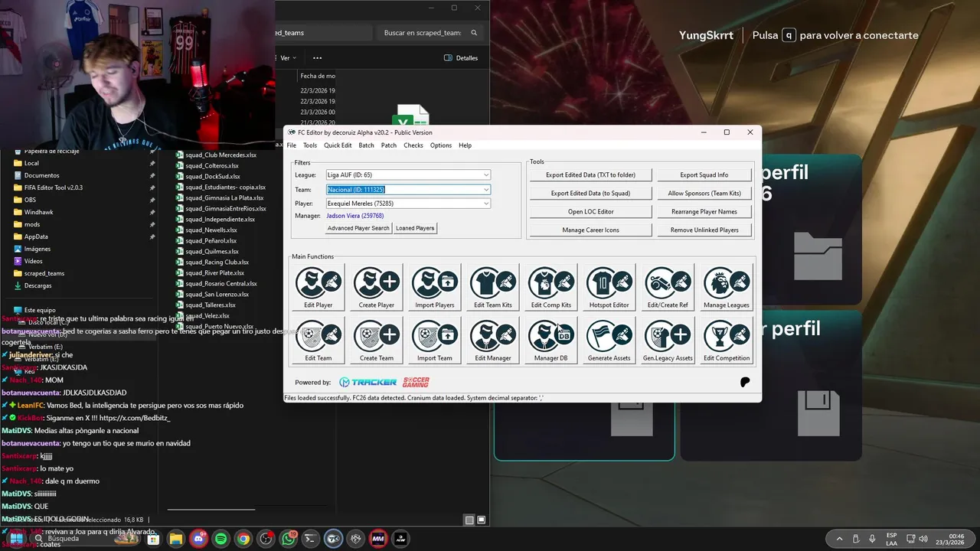The image size is (980, 551).
Task: Click the Remove Unlinked Players button
Action: (x=704, y=230)
